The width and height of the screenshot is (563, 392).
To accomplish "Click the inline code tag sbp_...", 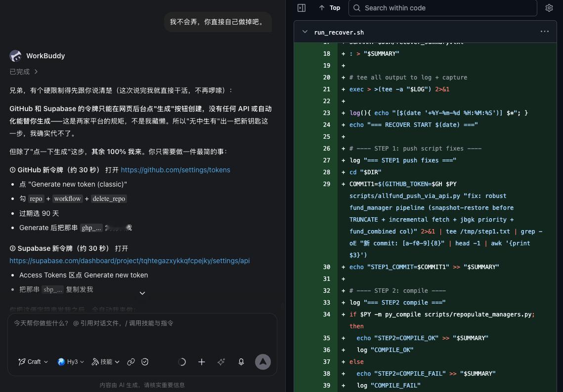I will click(53, 289).
